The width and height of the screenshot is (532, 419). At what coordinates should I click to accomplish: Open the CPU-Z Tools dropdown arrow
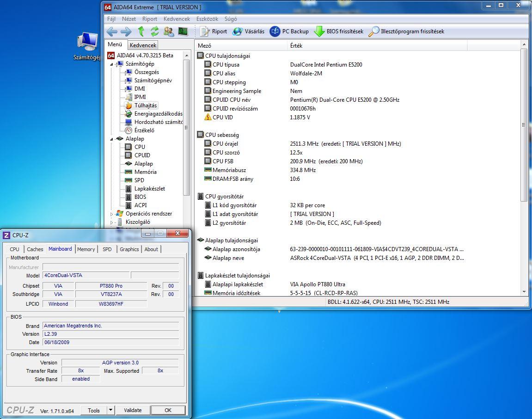pyautogui.click(x=110, y=410)
